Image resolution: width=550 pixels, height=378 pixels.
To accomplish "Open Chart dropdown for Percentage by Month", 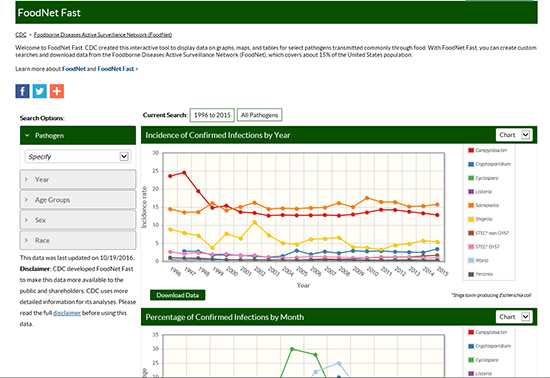I will pos(514,317).
